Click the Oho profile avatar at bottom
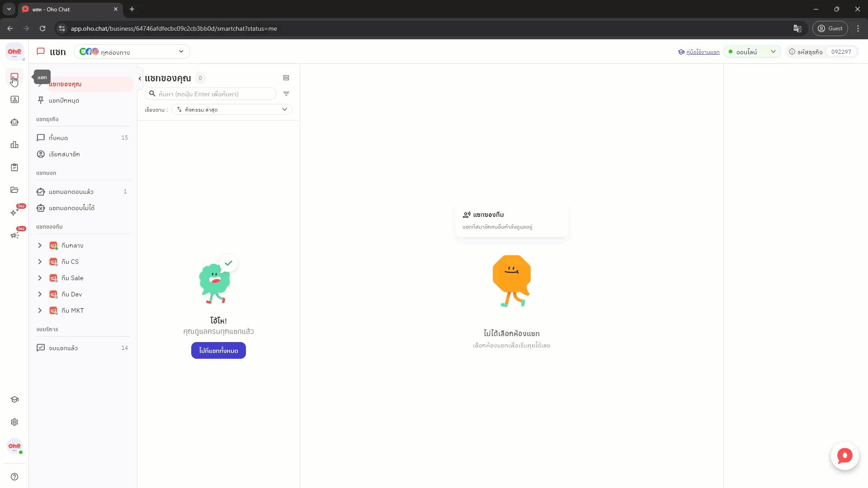Image resolution: width=868 pixels, height=488 pixels. click(x=14, y=446)
